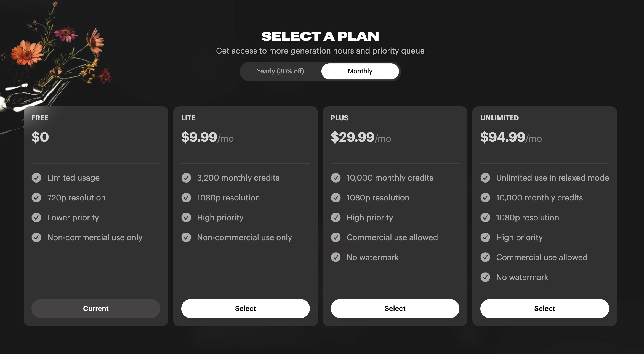Click the $29.99/mo price on Plus

click(x=361, y=137)
